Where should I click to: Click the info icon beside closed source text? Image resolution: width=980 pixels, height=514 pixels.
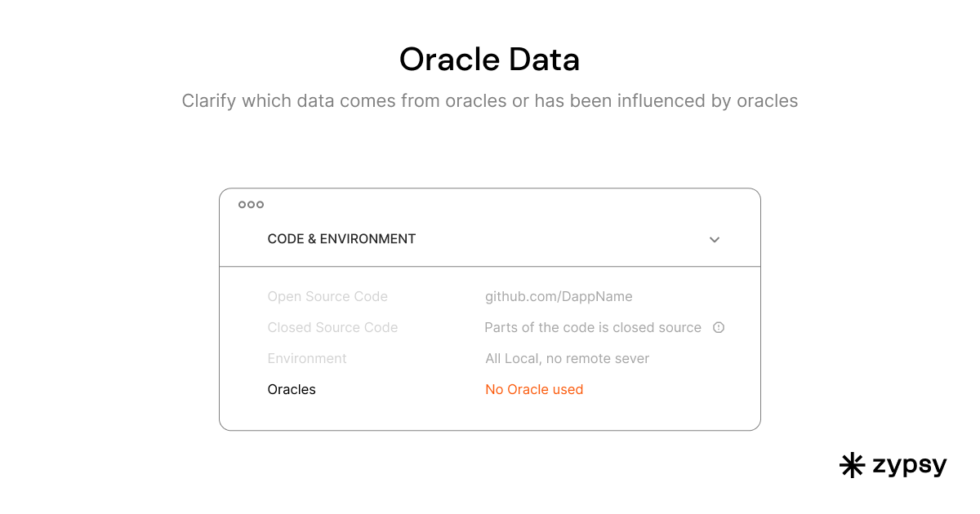(719, 327)
